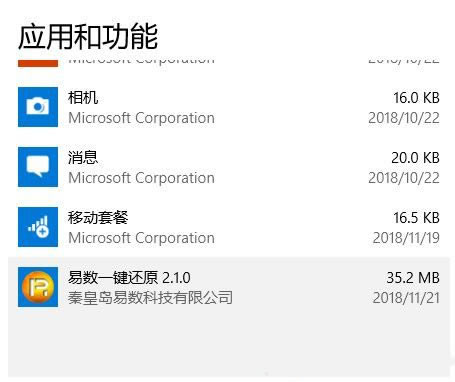
Task: Click the 35.2 MB size value
Action: point(413,278)
